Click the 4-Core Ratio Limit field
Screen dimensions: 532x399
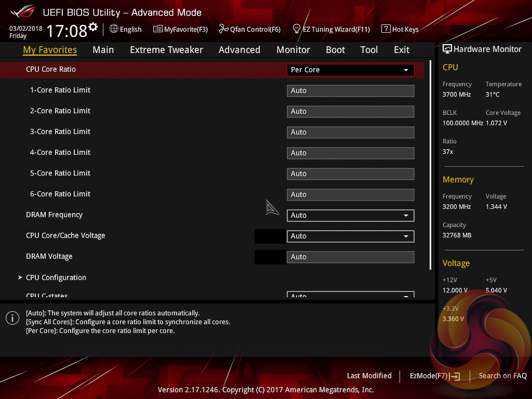[x=351, y=153]
